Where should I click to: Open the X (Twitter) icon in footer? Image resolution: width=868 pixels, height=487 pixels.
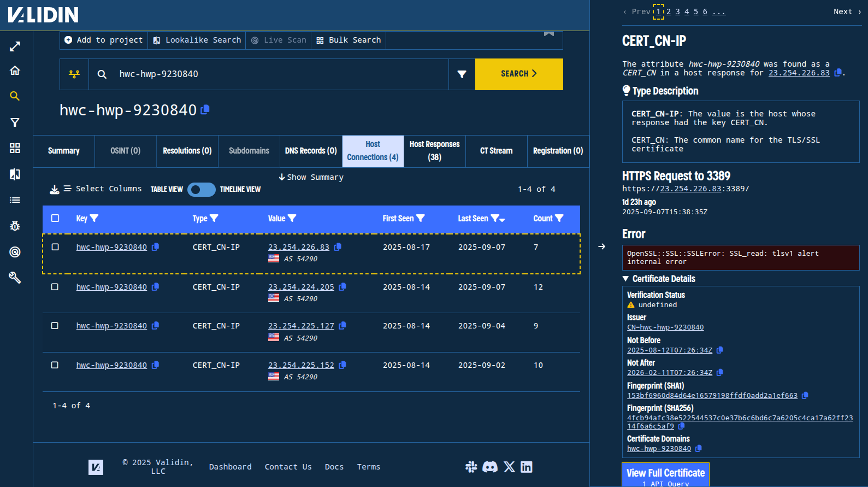[x=509, y=467]
